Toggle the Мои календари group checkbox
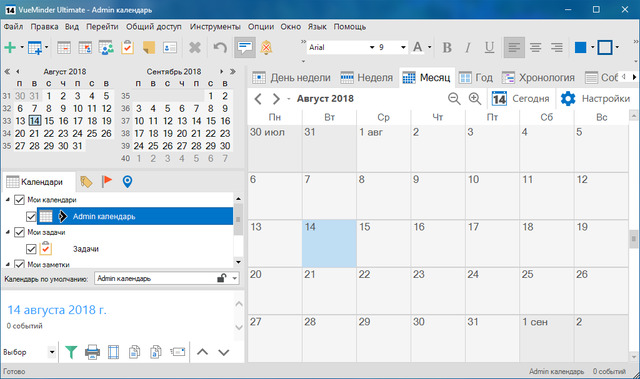640x379 pixels. pos(19,199)
